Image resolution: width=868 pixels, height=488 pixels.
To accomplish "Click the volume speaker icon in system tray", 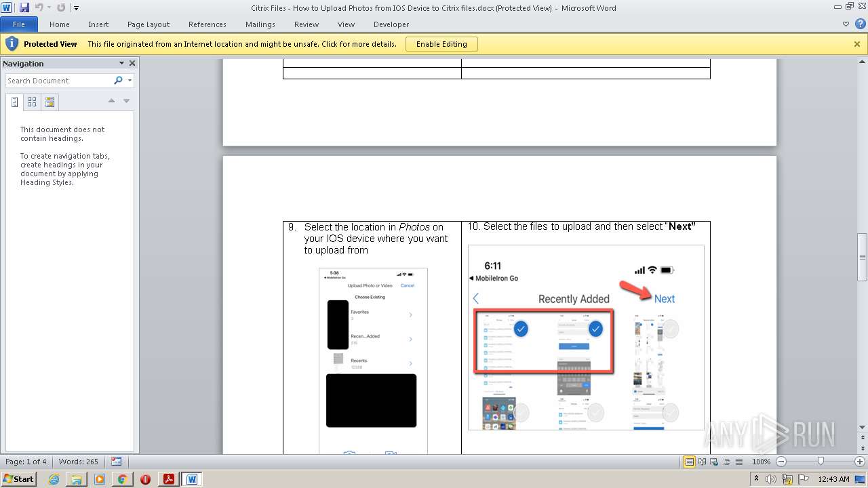I will coord(770,479).
